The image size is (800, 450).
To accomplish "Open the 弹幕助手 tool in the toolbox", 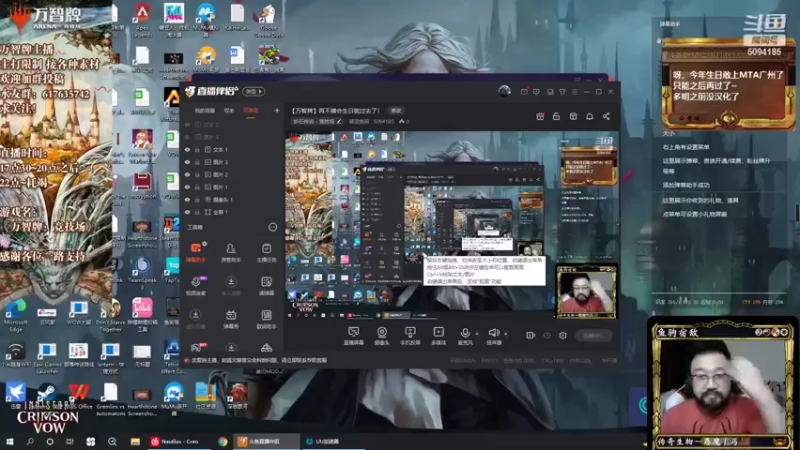I will (x=196, y=252).
